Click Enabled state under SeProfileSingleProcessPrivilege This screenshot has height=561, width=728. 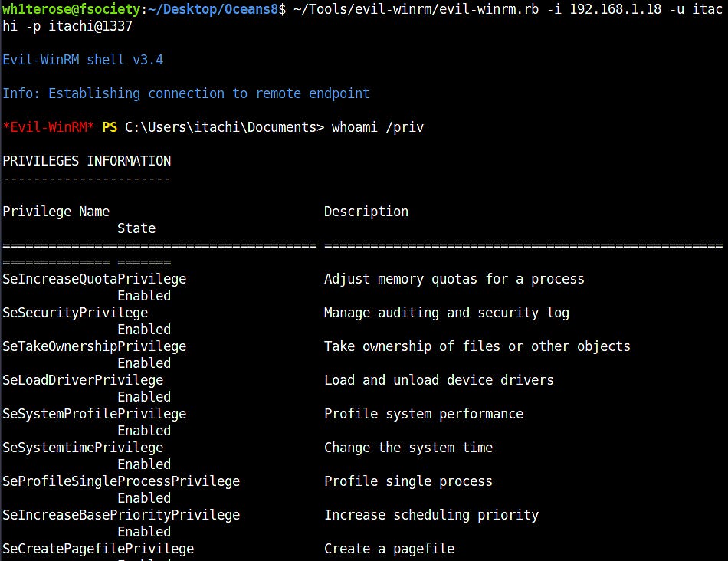[x=144, y=498]
